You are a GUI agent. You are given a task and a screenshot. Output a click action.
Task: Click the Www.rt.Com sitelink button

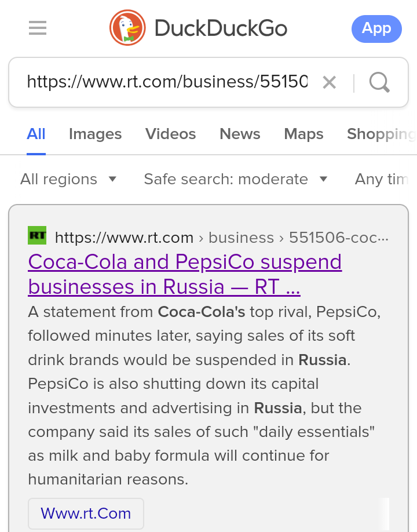point(86,513)
